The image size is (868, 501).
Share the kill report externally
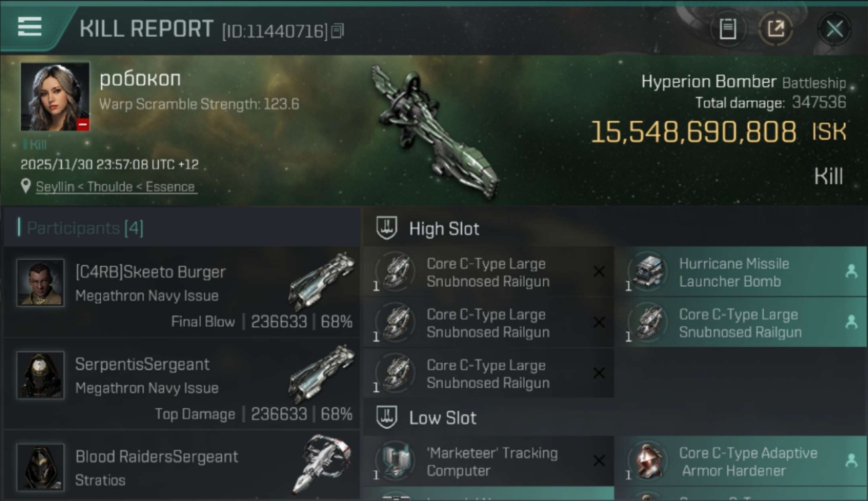click(776, 29)
